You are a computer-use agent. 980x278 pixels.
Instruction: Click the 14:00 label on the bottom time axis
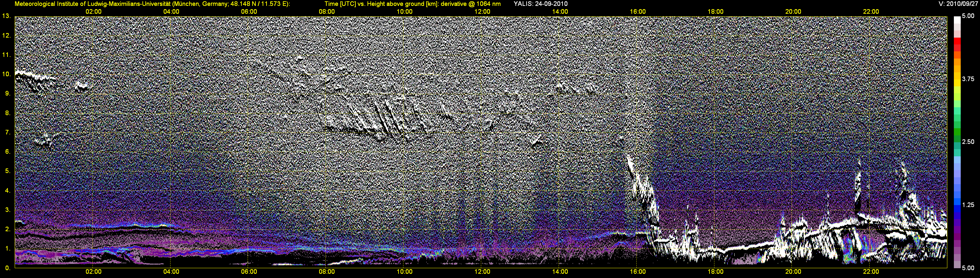click(x=560, y=272)
